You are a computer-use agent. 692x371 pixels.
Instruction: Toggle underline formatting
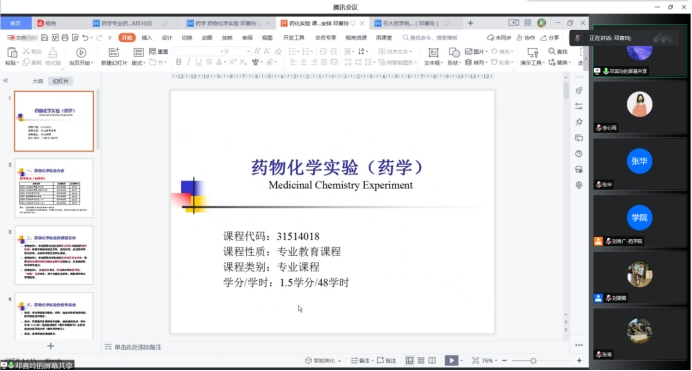pyautogui.click(x=198, y=62)
